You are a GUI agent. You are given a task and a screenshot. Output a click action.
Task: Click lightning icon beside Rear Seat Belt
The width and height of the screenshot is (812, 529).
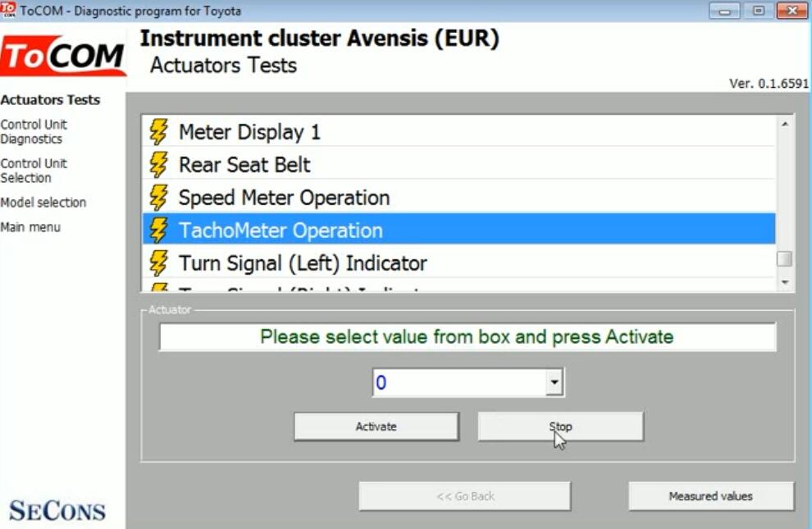pyautogui.click(x=158, y=165)
